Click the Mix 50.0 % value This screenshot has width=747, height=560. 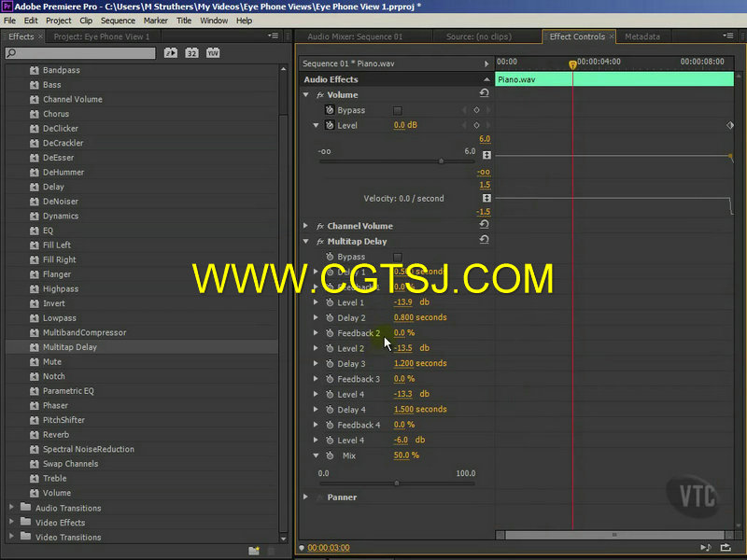406,455
